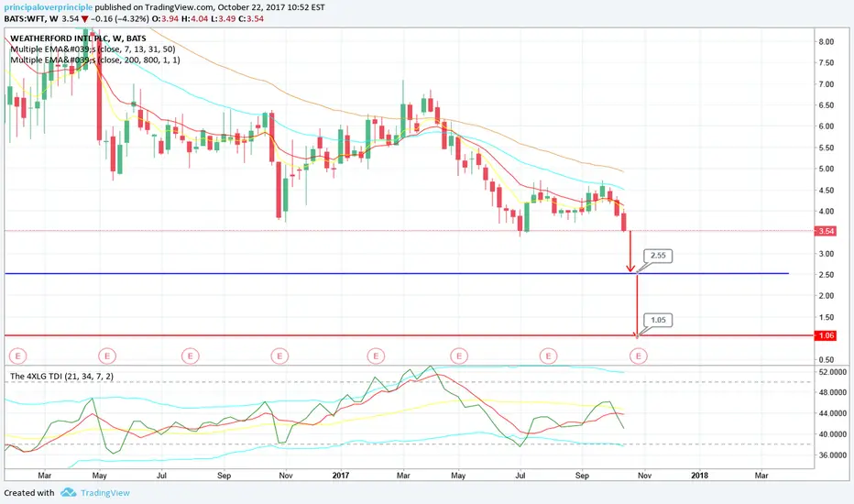Click the 40.0000 TDI axis value
This screenshot has width=854, height=504.
click(x=833, y=434)
